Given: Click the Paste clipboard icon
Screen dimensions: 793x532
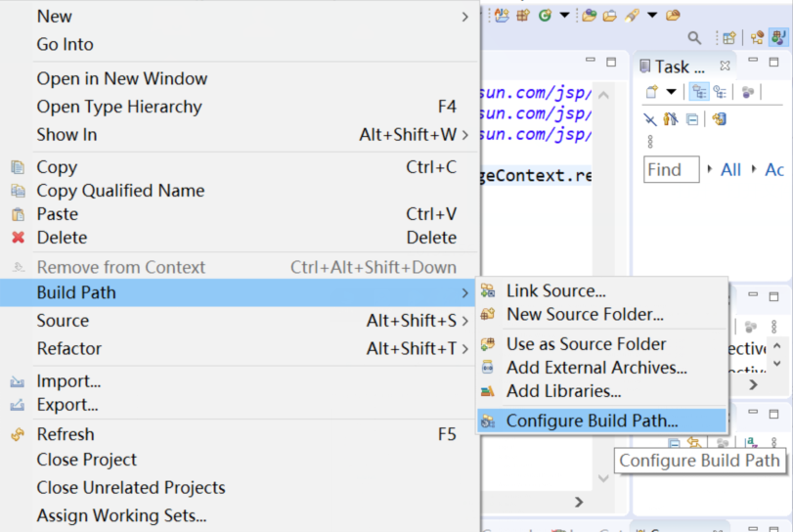Looking at the screenshot, I should point(18,214).
